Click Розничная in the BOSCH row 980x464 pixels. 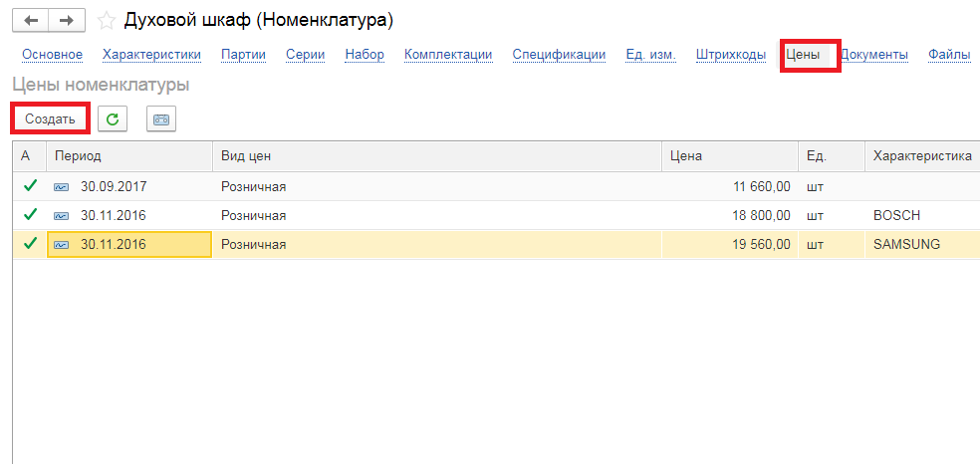pyautogui.click(x=254, y=216)
